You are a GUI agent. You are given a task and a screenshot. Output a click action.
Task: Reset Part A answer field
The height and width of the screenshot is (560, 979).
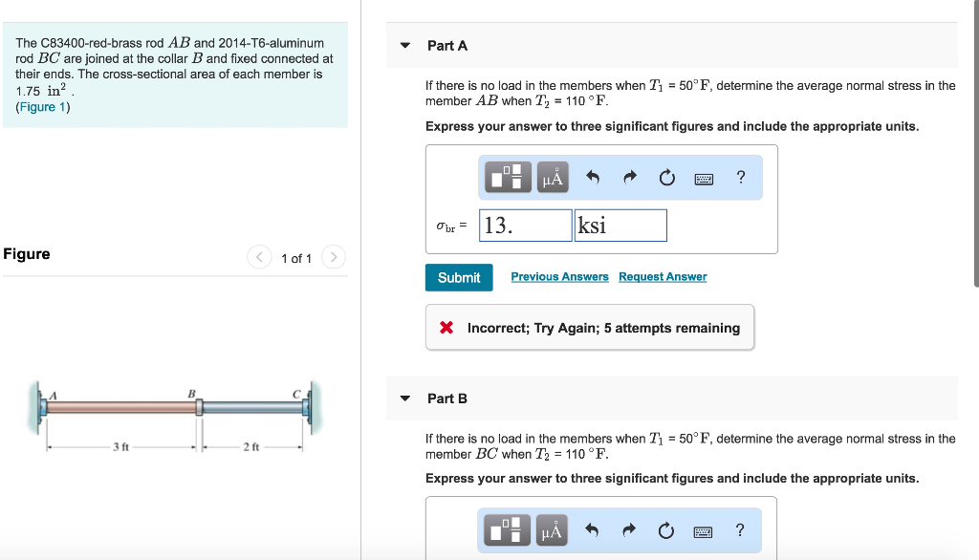(x=666, y=177)
